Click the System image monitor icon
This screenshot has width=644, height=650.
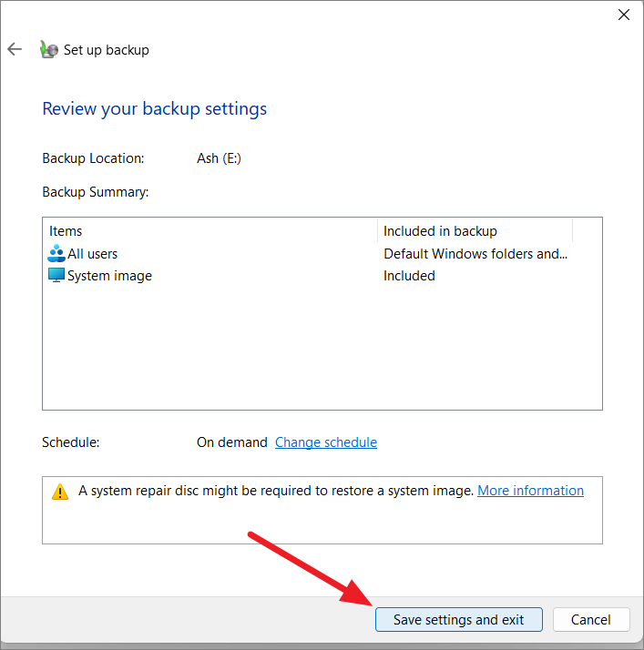(x=56, y=275)
